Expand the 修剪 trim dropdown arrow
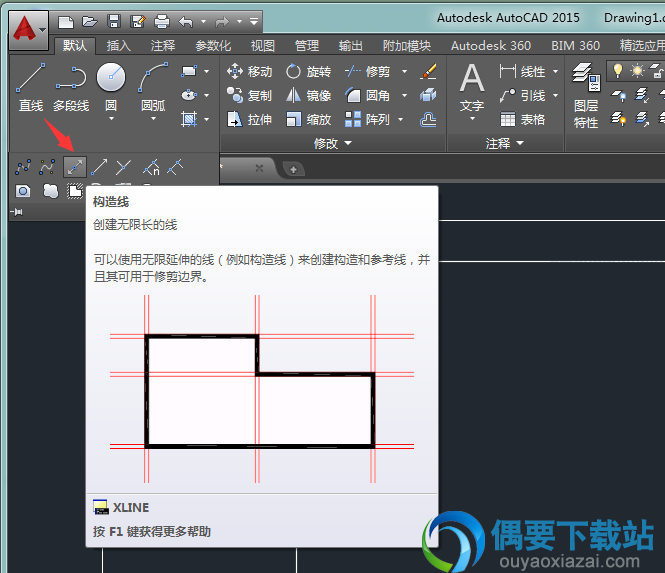 (x=404, y=71)
